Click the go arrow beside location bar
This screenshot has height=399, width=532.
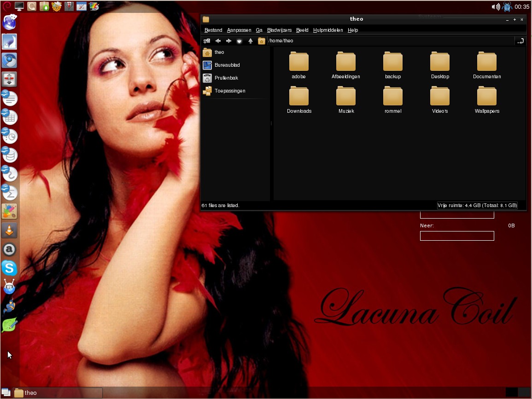tap(520, 41)
